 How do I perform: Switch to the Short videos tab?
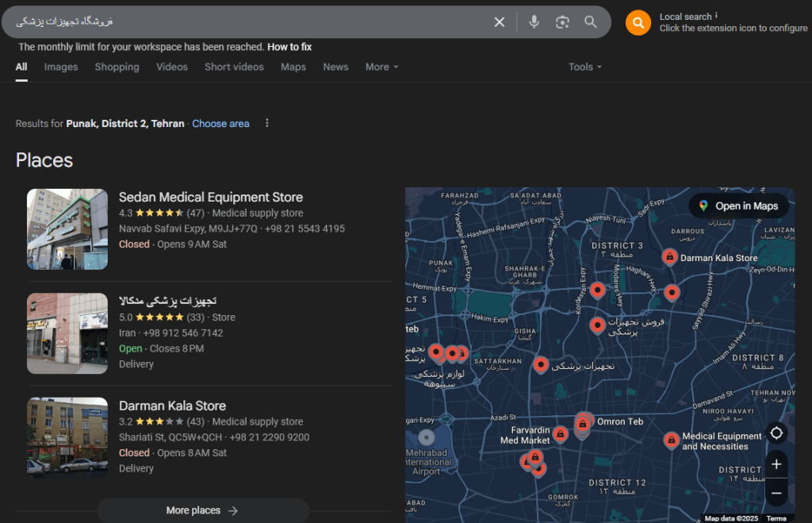tap(234, 67)
